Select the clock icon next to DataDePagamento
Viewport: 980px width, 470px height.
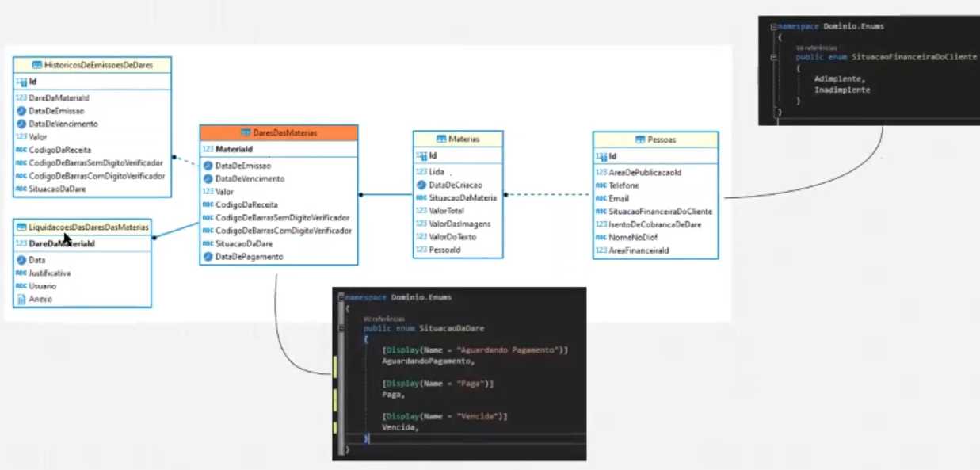pos(208,257)
